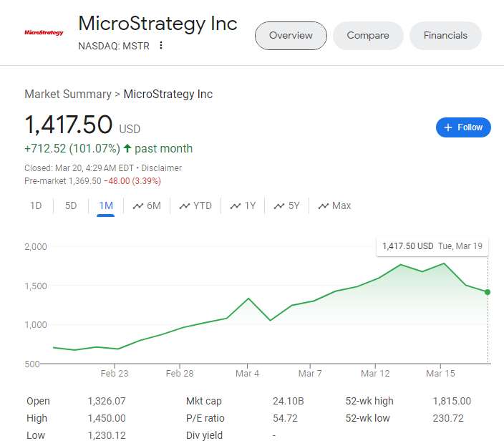Open the Market Summary breadcrumb link

click(67, 94)
